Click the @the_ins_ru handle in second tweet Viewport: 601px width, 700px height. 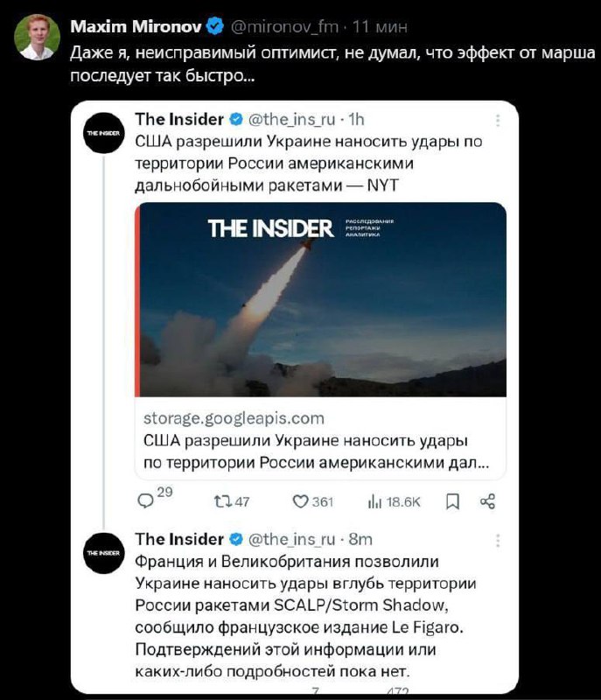[x=291, y=539]
